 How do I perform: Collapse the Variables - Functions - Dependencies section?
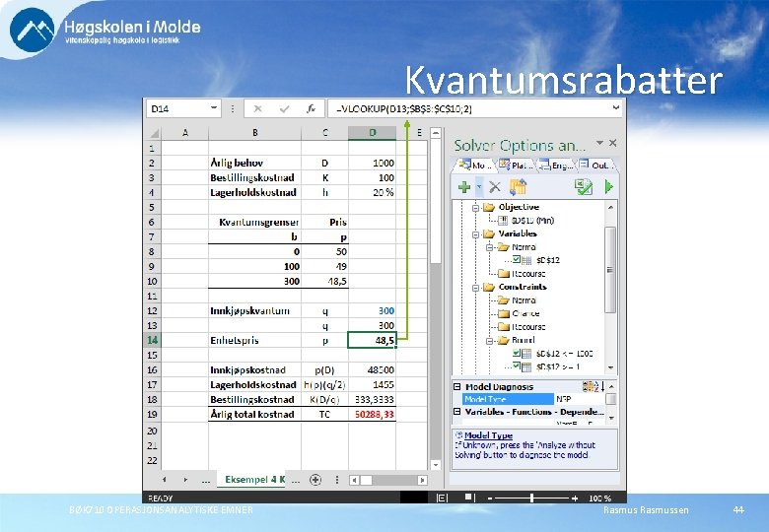click(457, 412)
